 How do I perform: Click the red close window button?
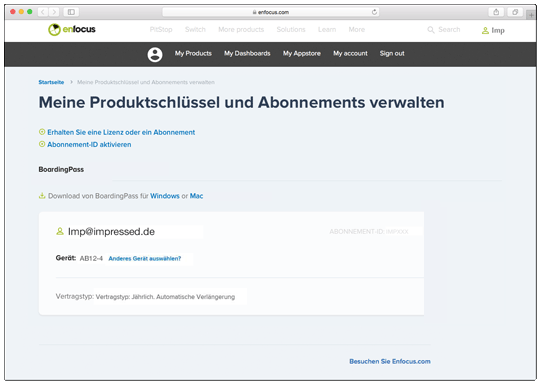coord(13,12)
